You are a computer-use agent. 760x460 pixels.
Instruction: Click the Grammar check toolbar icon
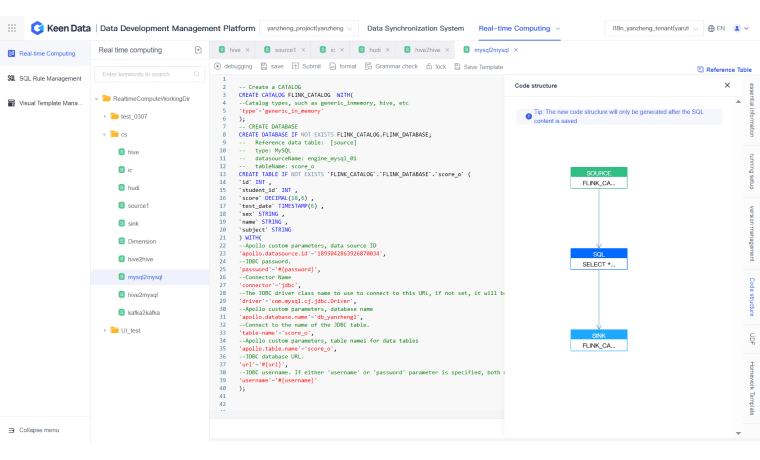point(367,66)
